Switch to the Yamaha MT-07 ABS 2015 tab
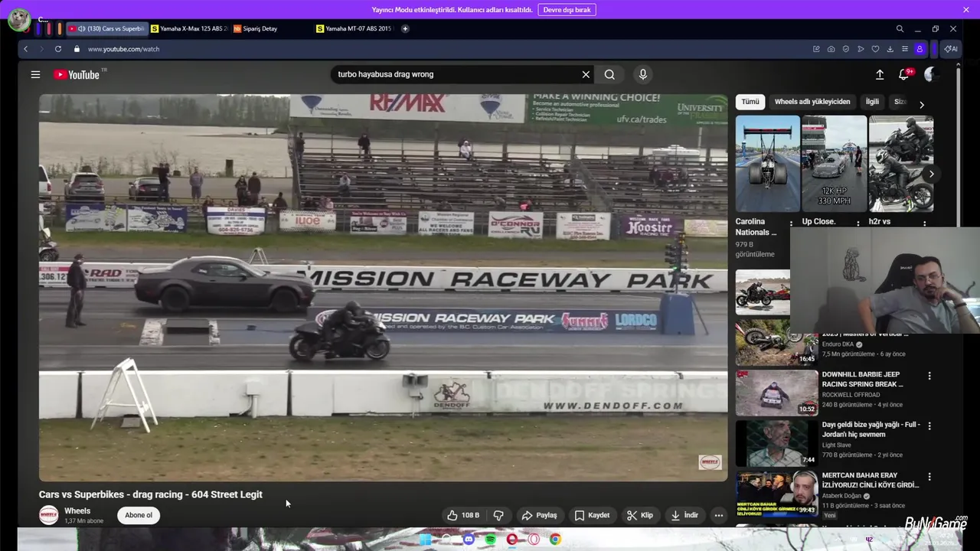The image size is (980, 551). [x=354, y=28]
